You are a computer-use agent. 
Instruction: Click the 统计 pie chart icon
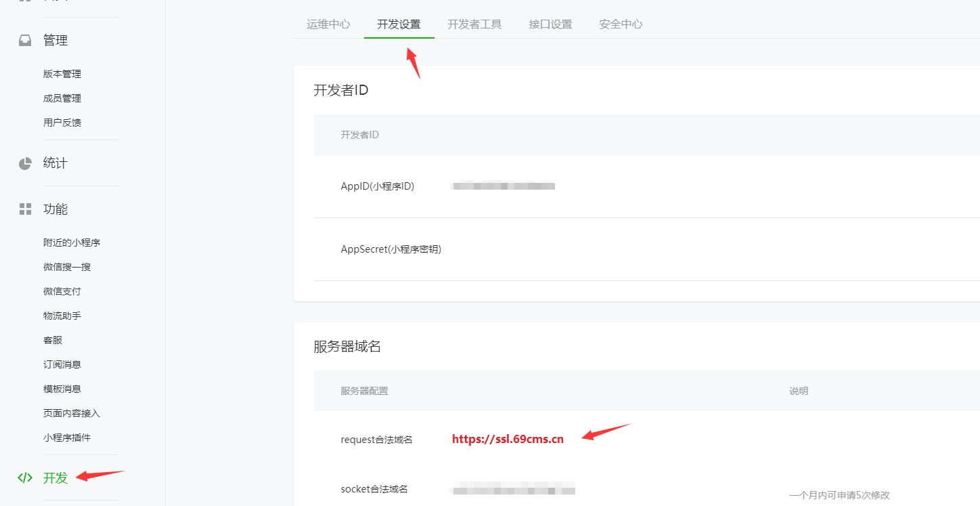point(25,163)
